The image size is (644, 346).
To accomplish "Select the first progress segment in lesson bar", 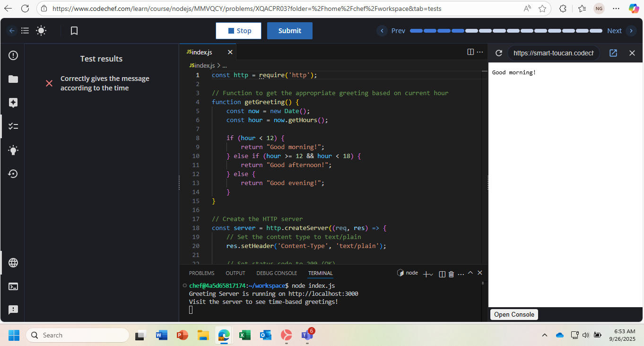I will (x=416, y=31).
